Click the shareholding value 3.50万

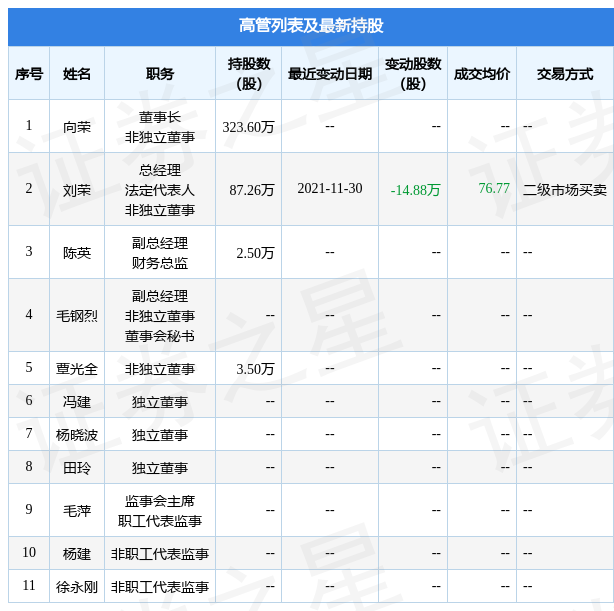pyautogui.click(x=255, y=369)
